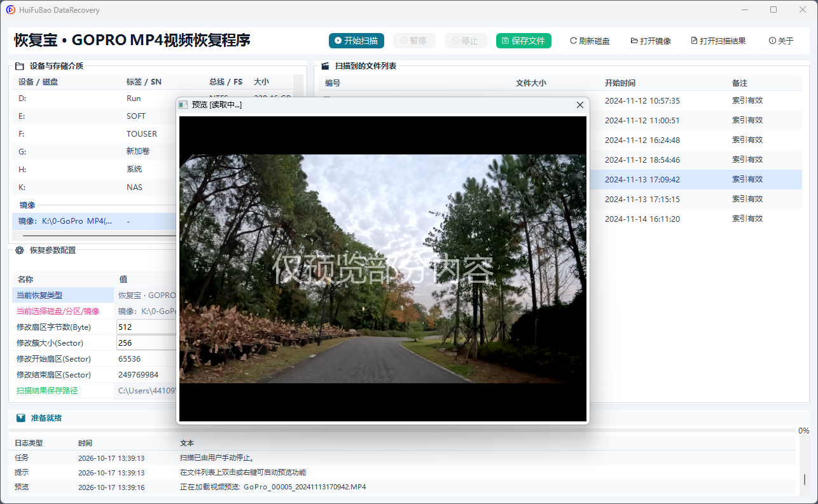
Task: Click the 开始时间 column header
Action: pyautogui.click(x=620, y=83)
